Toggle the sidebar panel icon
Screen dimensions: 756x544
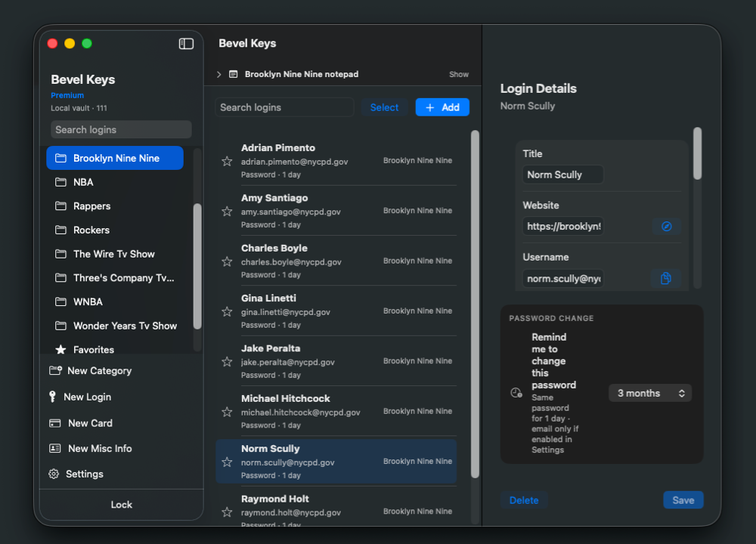(186, 44)
